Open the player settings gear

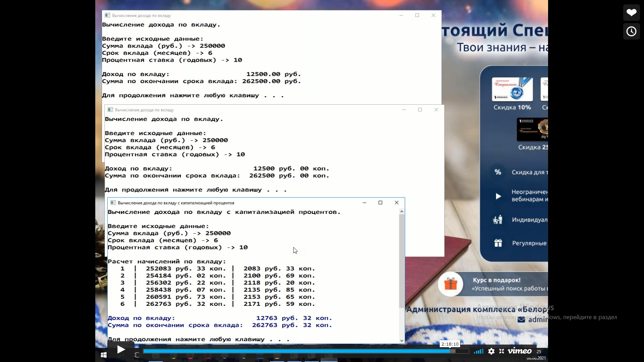pos(491,351)
